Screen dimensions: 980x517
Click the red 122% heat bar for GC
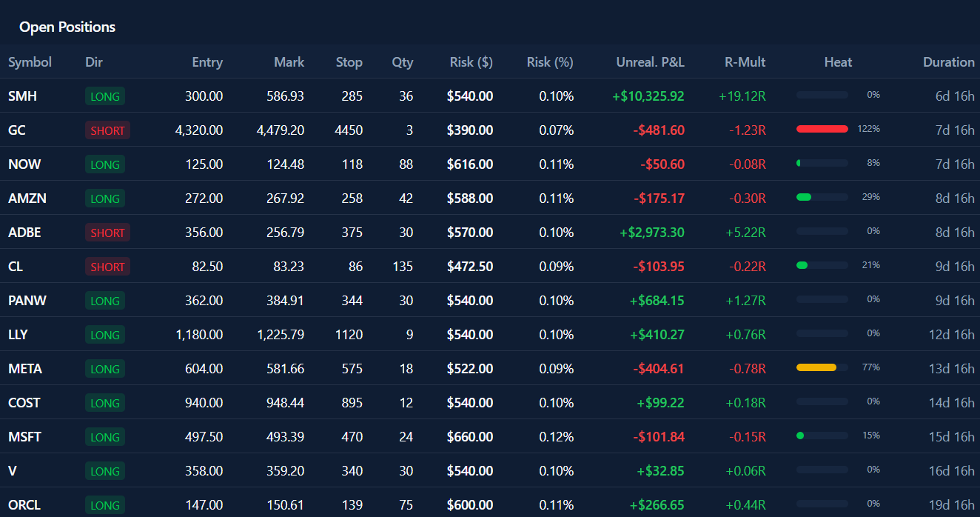[x=822, y=129]
